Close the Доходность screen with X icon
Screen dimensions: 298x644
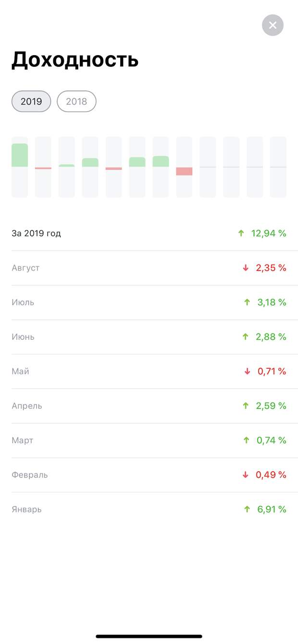click(273, 25)
